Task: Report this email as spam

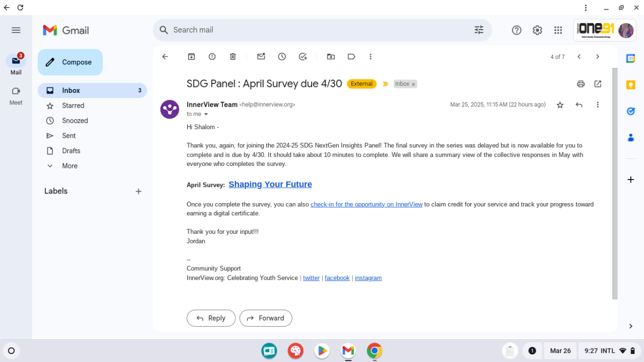Action: 212,57
